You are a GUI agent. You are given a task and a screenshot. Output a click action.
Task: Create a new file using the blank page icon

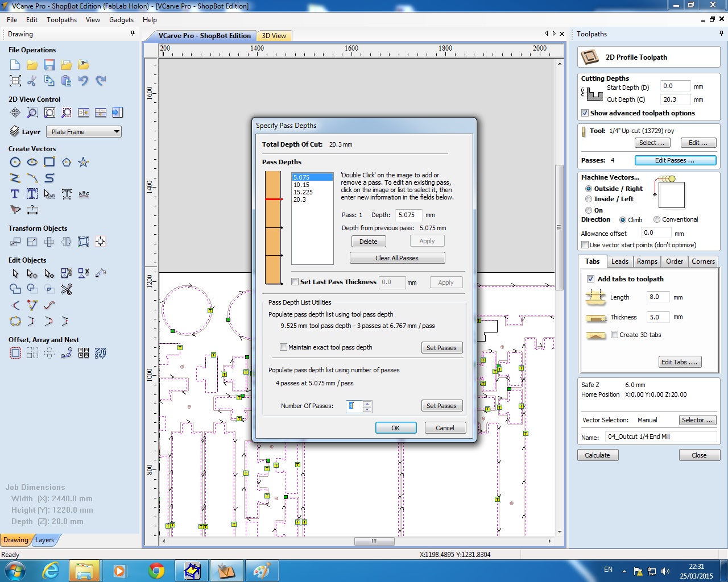click(x=15, y=65)
